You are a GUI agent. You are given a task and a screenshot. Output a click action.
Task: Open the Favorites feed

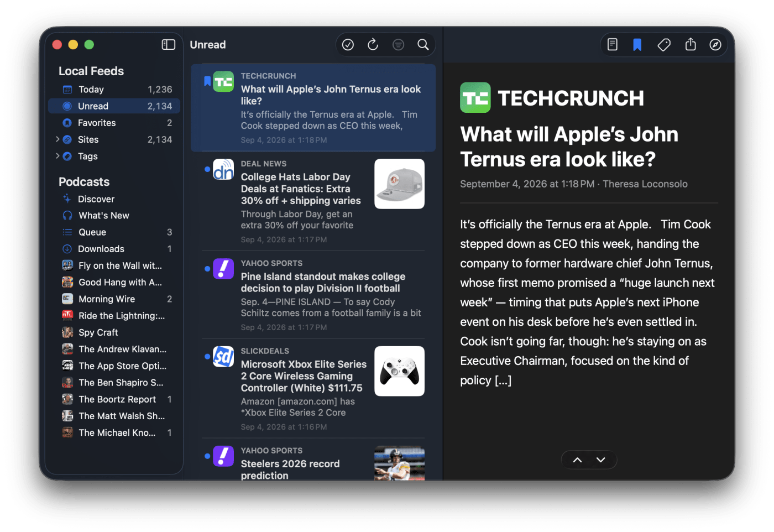[114, 123]
